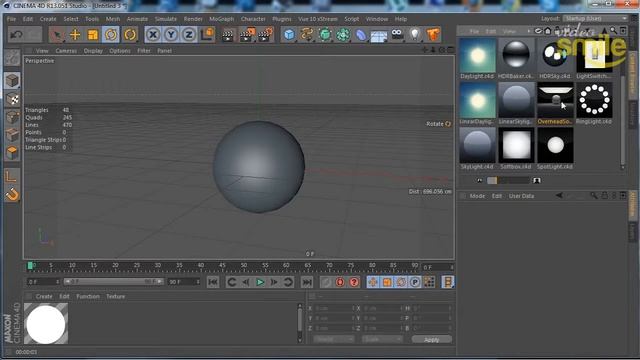Open the User Data menu

[x=521, y=196]
